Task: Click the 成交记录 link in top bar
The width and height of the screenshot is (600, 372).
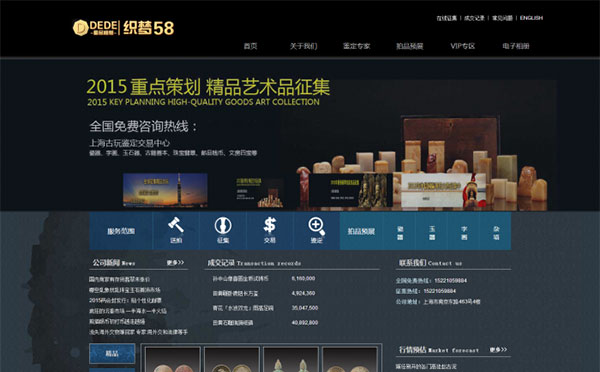Action: (x=474, y=18)
